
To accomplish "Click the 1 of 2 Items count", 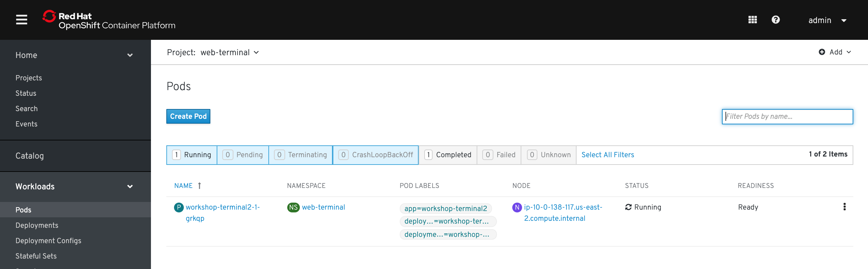I will [828, 154].
